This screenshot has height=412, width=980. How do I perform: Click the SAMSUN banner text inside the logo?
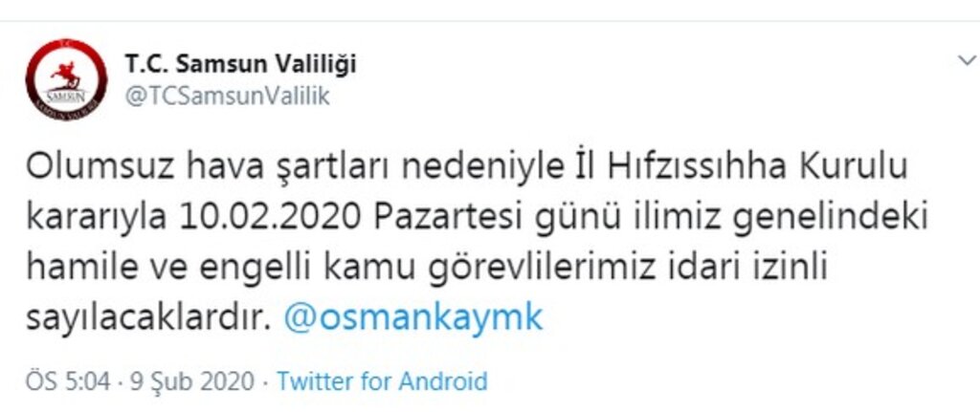[66, 96]
